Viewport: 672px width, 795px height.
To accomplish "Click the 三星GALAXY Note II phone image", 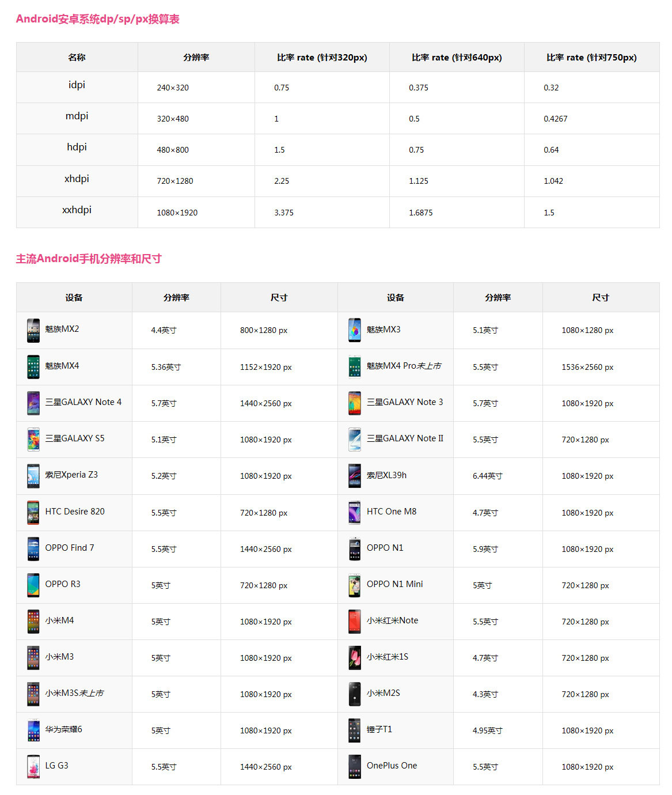I will pos(355,440).
